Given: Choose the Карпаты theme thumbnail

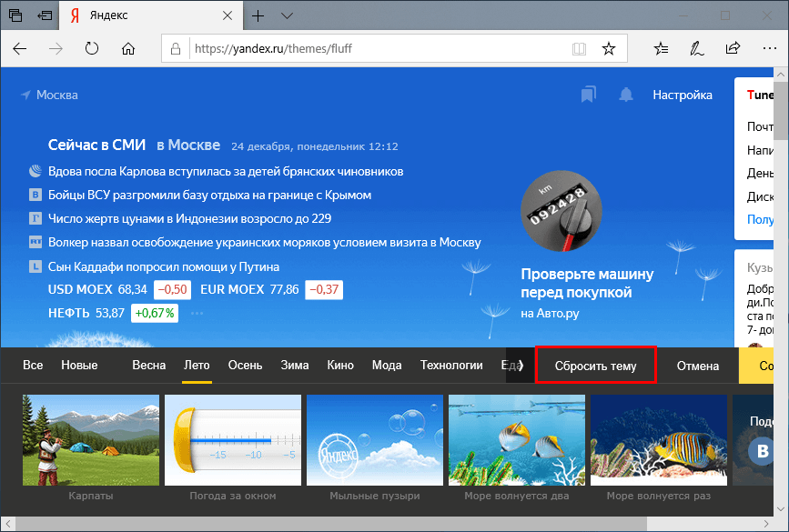Looking at the screenshot, I should (x=91, y=440).
